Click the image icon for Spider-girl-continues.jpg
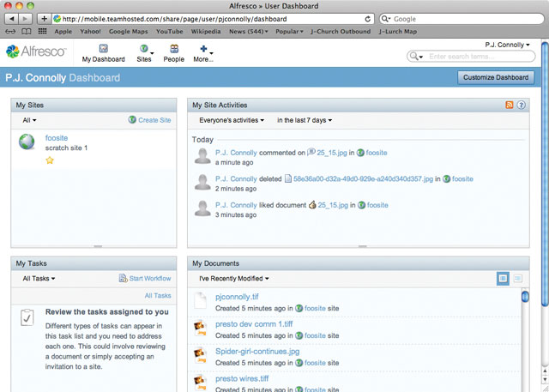549x392 pixels. tap(201, 356)
